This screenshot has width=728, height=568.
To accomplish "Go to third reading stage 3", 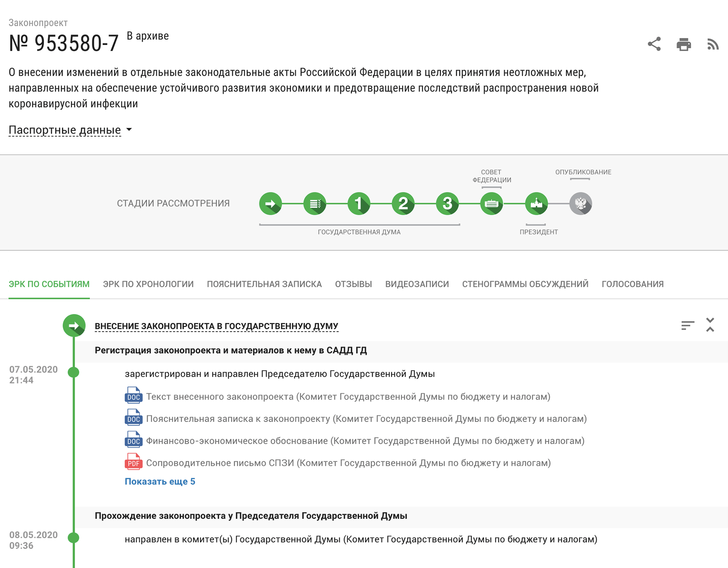I will coord(447,204).
